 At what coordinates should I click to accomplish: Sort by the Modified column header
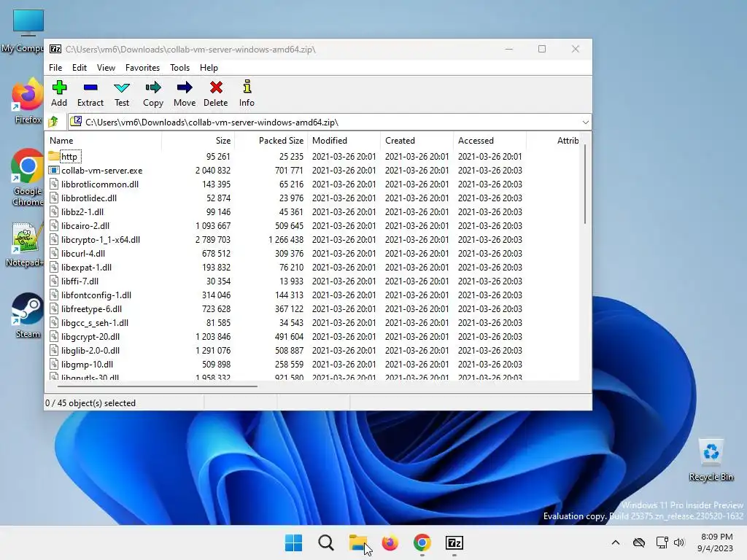coord(344,141)
